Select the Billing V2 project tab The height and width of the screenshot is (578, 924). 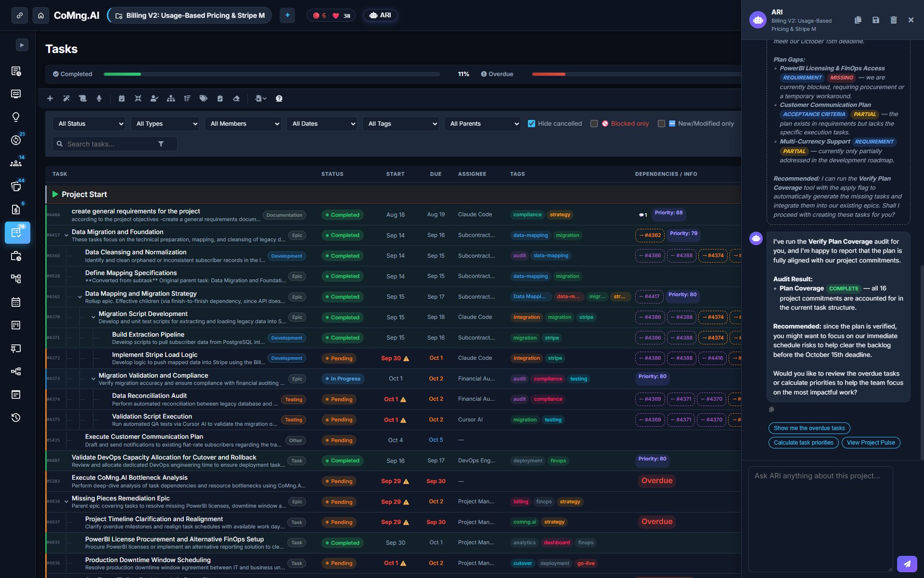(190, 15)
